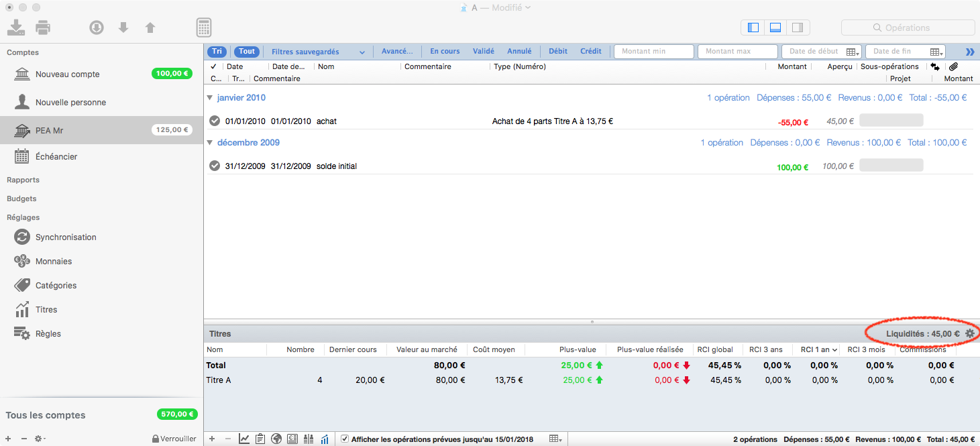This screenshot has width=980, height=446.
Task: Toggle the checkmark on the 'achat' operation
Action: point(215,121)
